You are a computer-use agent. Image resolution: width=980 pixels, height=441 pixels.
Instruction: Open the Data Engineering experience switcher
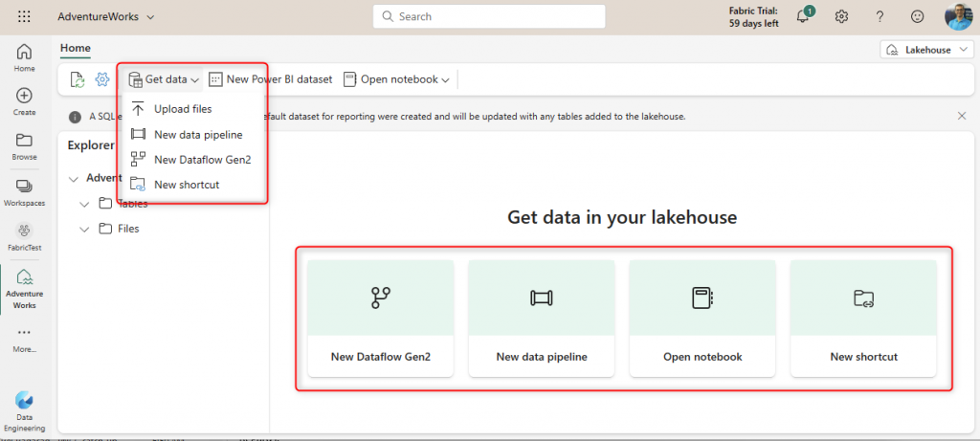24,406
